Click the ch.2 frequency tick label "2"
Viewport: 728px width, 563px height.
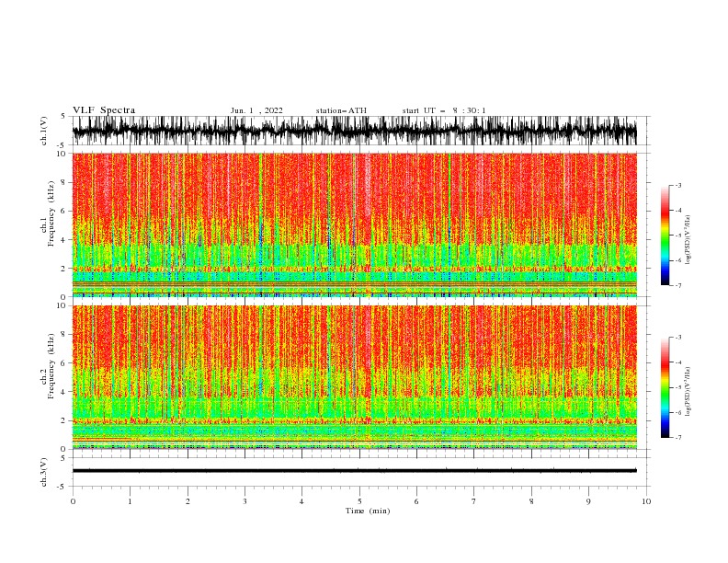[64, 420]
